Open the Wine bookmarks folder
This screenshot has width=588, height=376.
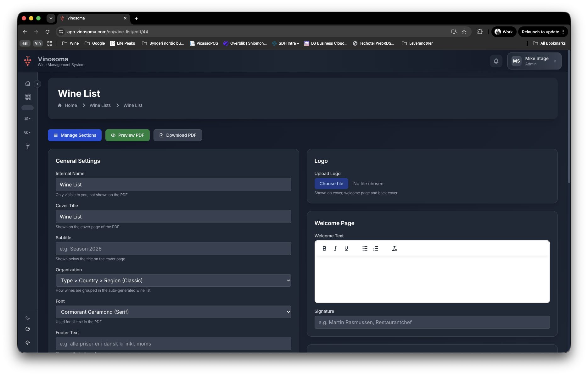click(70, 43)
